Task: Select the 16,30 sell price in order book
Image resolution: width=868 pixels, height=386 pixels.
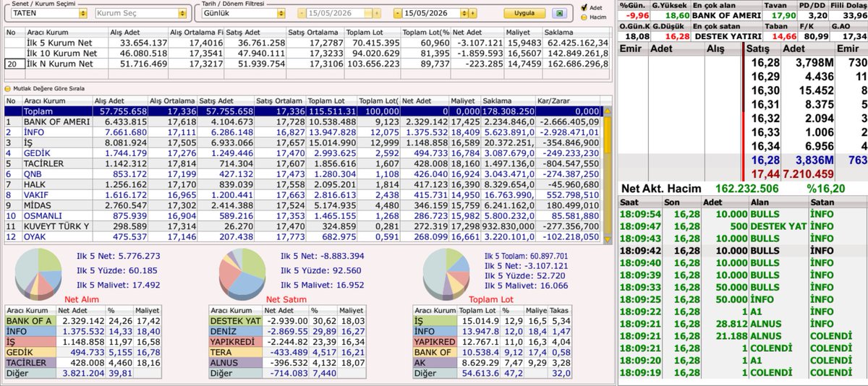Action: 765,91
